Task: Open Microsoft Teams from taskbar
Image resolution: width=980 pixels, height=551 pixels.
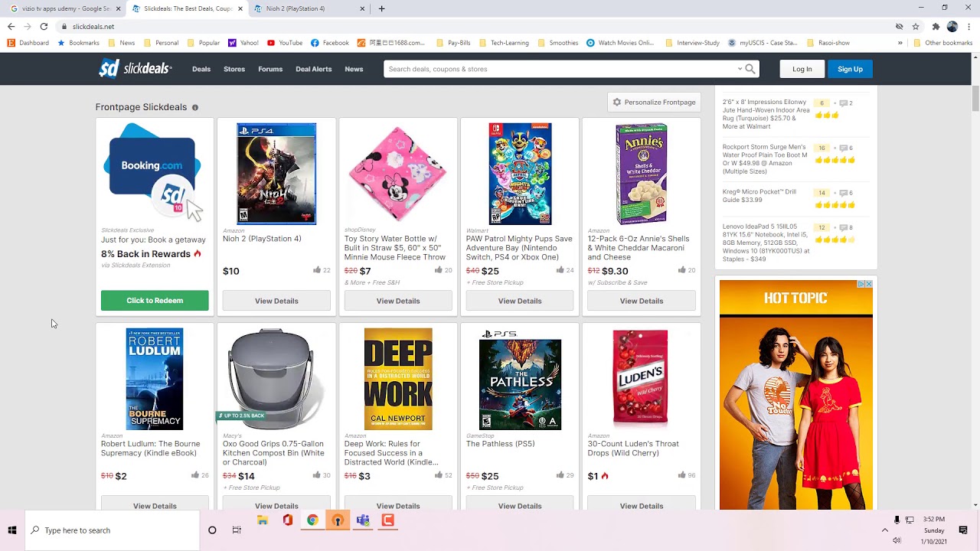Action: click(x=363, y=520)
